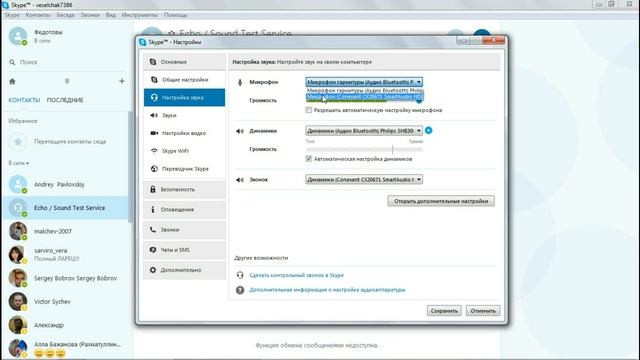Click the question mark help icon
Screen dimensions: 640x360
(240, 290)
